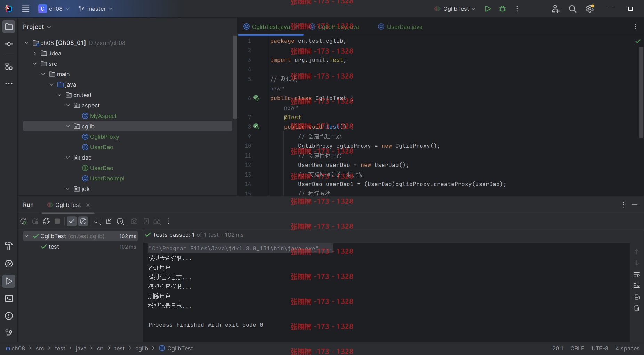Toggle show ignored tests
The height and width of the screenshot is (355, 644).
(x=83, y=221)
